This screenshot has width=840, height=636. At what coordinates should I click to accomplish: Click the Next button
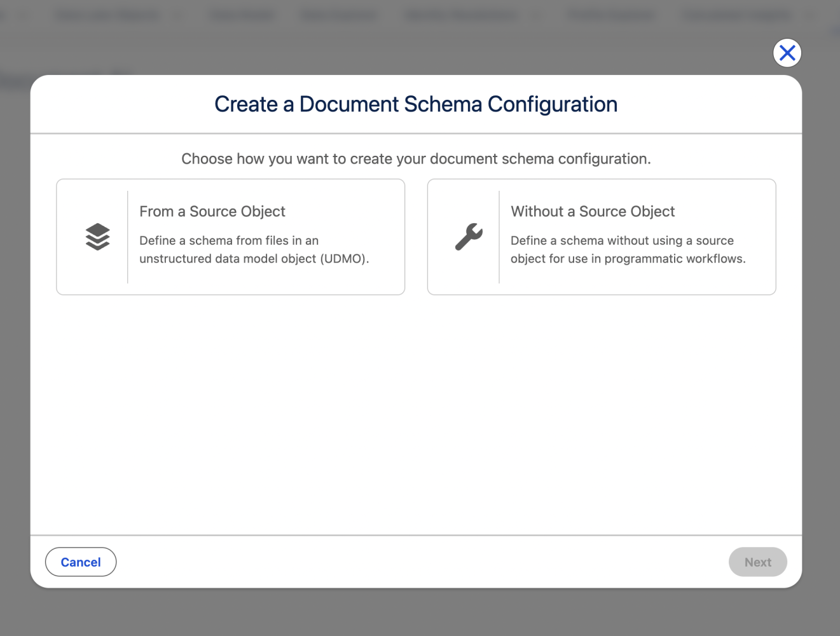tap(758, 562)
